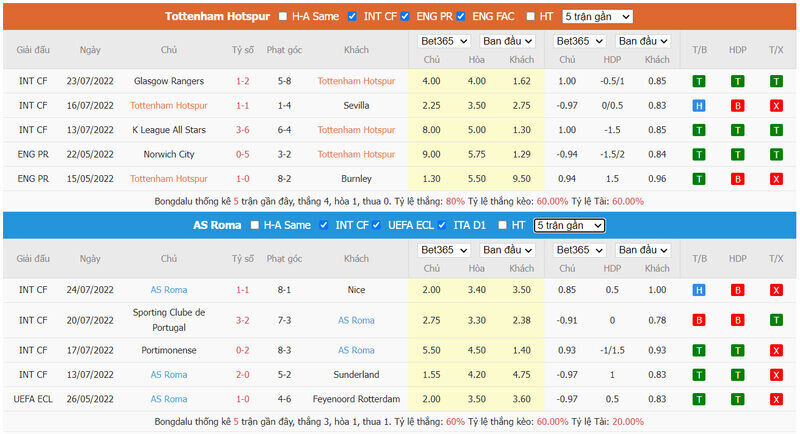Uncheck Tottenham ENG PR filter
Image resolution: width=800 pixels, height=434 pixels.
pyautogui.click(x=405, y=16)
